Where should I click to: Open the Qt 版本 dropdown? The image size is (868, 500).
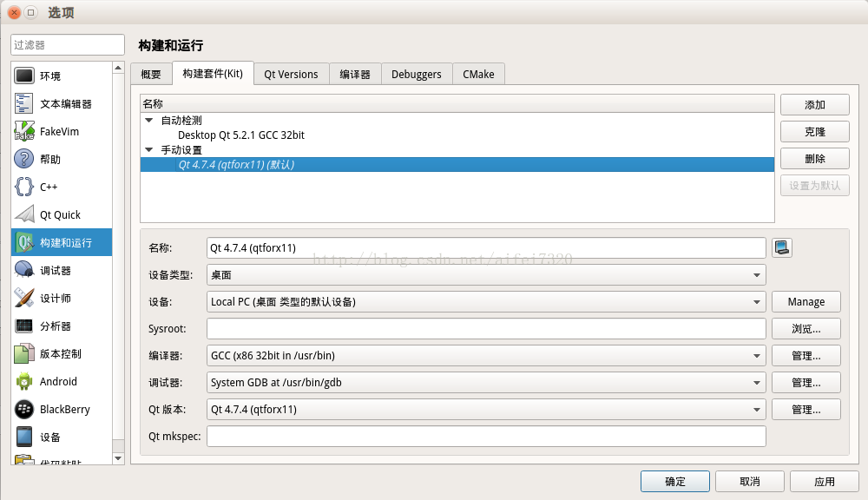487,409
